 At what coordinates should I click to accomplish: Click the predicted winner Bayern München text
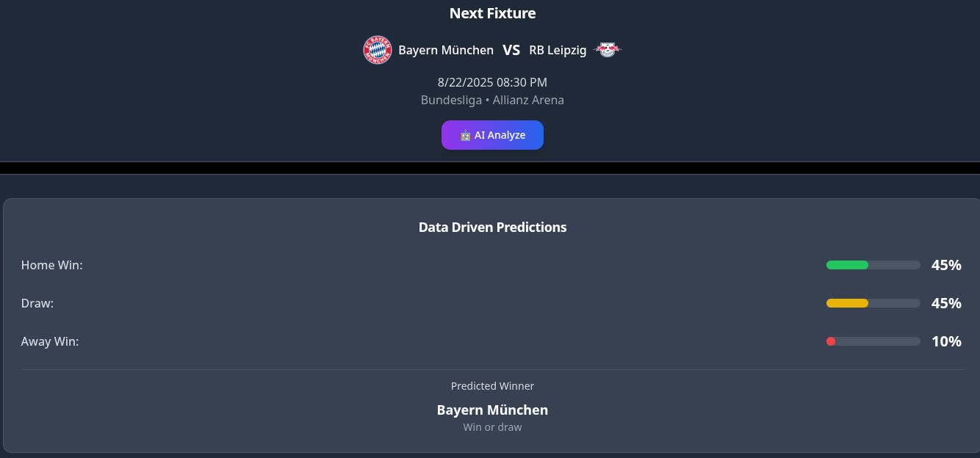tap(492, 410)
